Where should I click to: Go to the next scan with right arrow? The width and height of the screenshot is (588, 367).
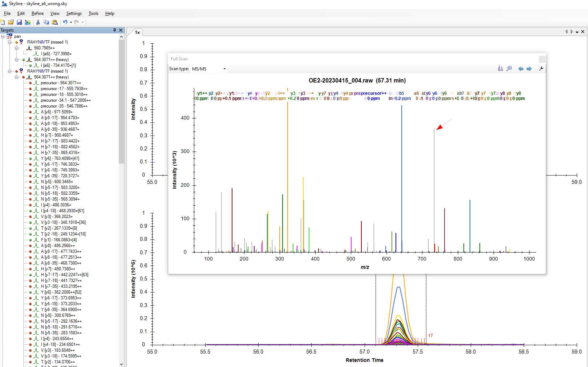(529, 69)
